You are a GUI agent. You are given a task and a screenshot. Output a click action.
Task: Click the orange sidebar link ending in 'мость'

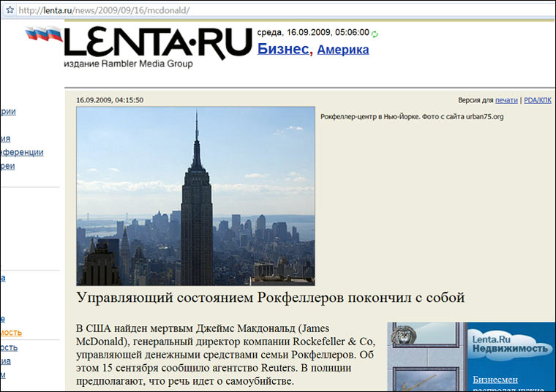(11, 333)
